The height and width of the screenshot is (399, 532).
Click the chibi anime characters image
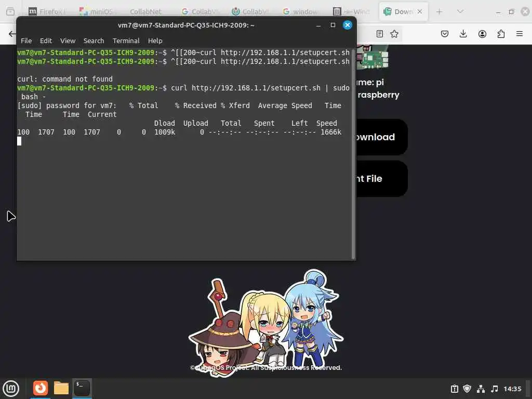(267, 323)
